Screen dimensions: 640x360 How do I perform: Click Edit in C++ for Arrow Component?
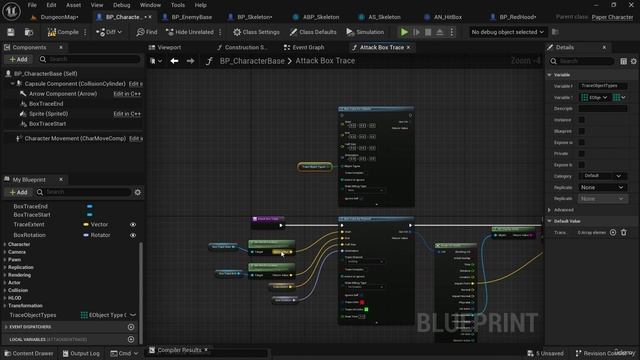pos(127,94)
